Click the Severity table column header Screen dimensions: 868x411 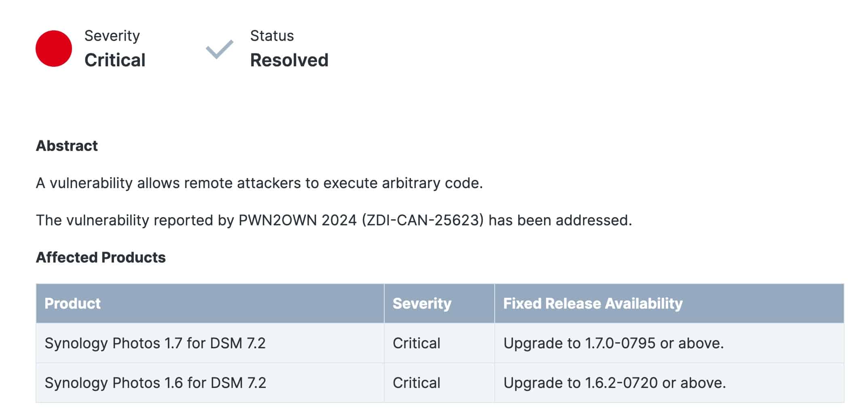click(x=439, y=303)
